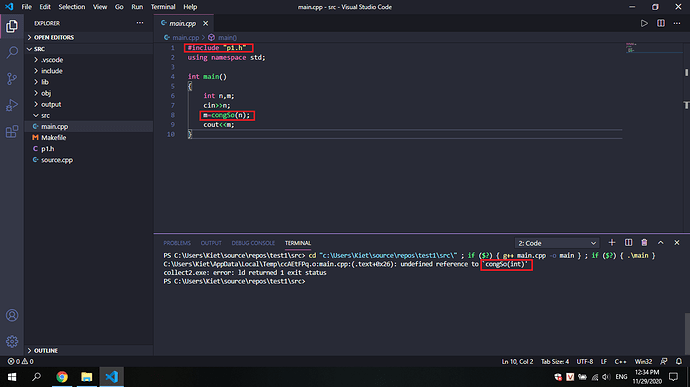Expand the include folder
Viewport: 690px width, 387px height.
tap(89, 71)
